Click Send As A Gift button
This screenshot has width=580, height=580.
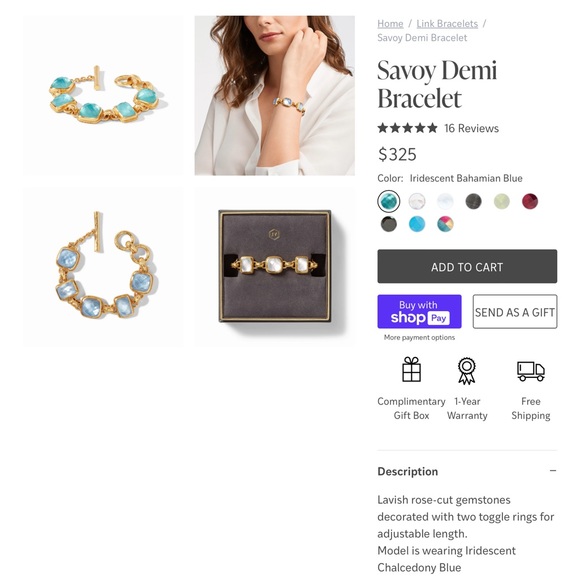click(515, 311)
